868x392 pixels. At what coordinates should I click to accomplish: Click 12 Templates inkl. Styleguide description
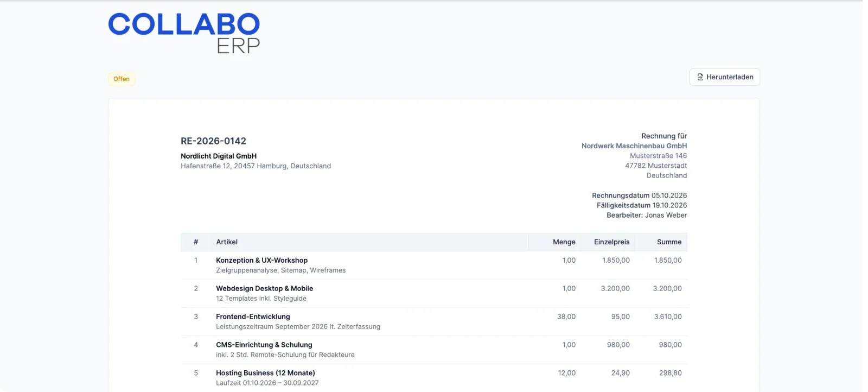click(x=261, y=299)
